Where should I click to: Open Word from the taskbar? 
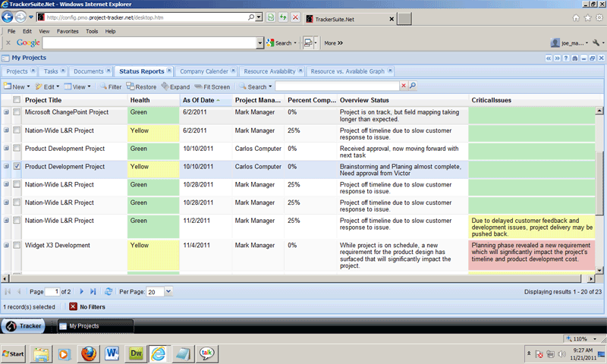click(112, 353)
